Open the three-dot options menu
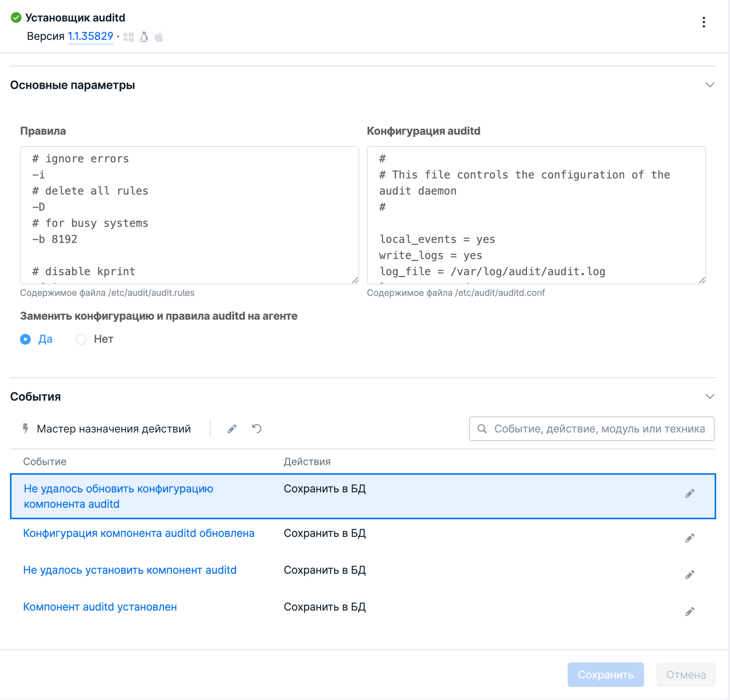 [704, 22]
